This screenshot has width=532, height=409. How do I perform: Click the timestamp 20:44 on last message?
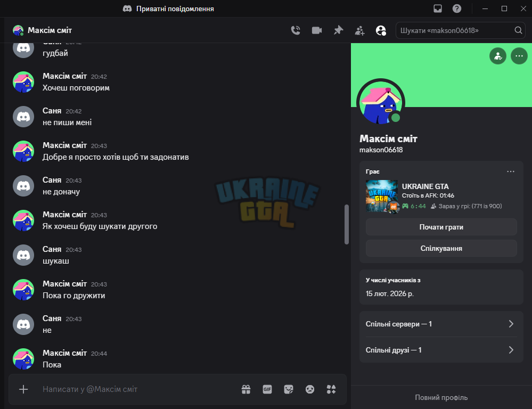(99, 354)
